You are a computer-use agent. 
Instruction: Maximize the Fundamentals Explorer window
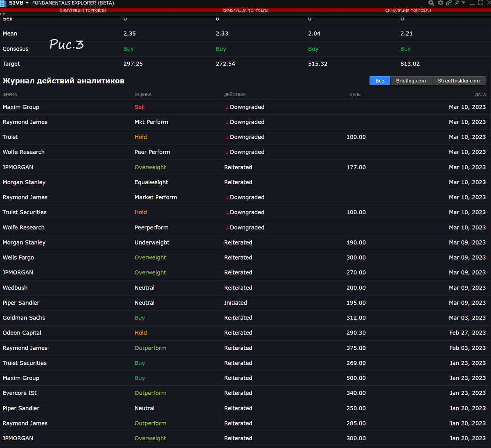[481, 3]
